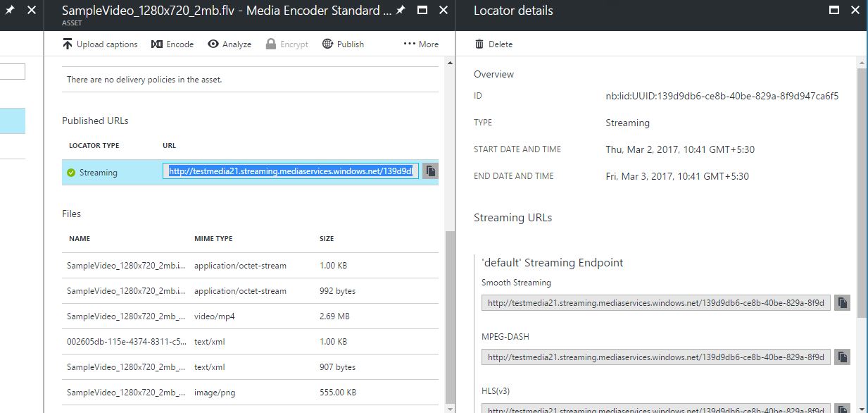Copy the published Streaming URL

pyautogui.click(x=430, y=171)
